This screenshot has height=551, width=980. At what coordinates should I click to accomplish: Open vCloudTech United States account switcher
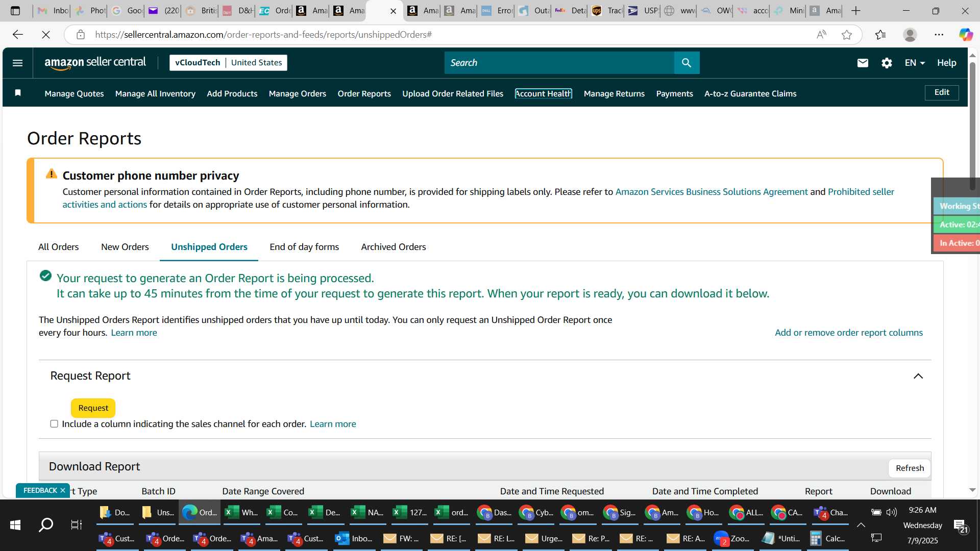coord(228,63)
